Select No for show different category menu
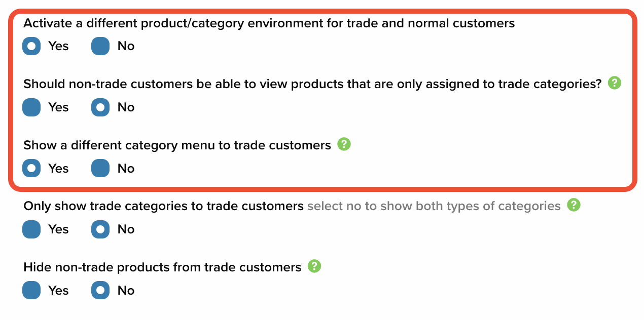 click(100, 168)
